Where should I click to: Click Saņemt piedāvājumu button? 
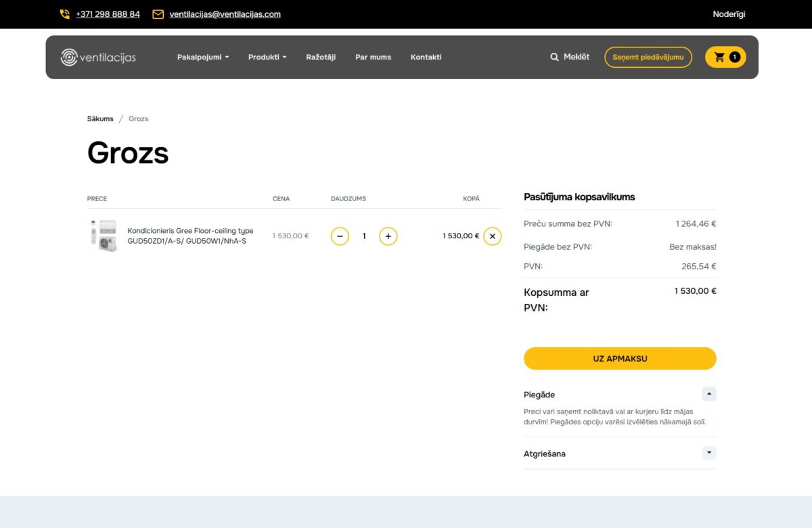coord(648,57)
